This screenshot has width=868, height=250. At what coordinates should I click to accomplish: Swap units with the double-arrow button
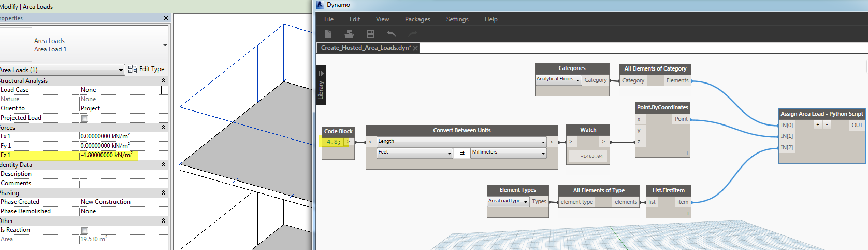(462, 153)
